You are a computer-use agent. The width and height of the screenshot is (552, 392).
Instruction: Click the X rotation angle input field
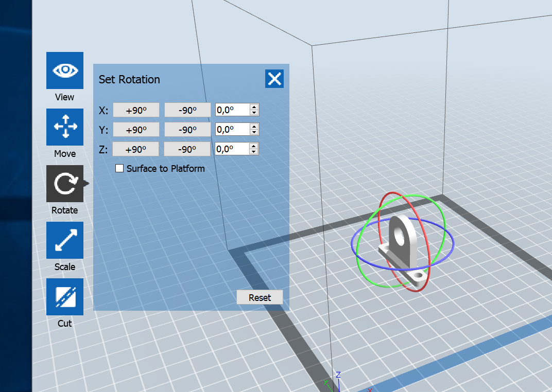232,110
